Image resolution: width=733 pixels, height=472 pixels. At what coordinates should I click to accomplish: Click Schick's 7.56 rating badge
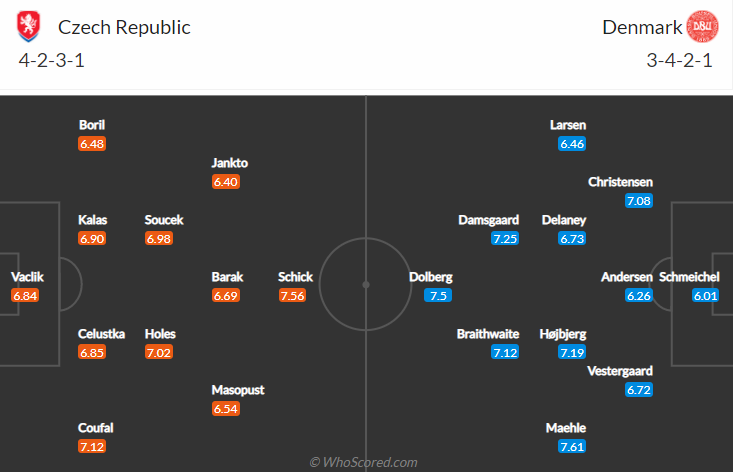[292, 295]
